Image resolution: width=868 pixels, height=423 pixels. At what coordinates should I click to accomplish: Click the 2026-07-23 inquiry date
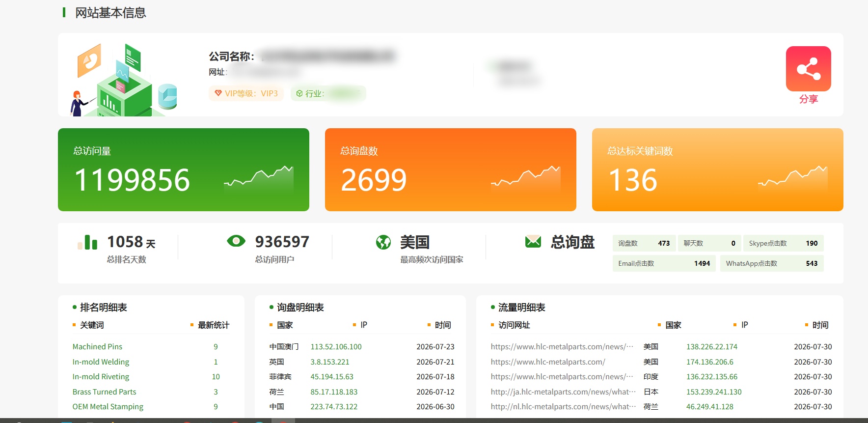(x=435, y=347)
